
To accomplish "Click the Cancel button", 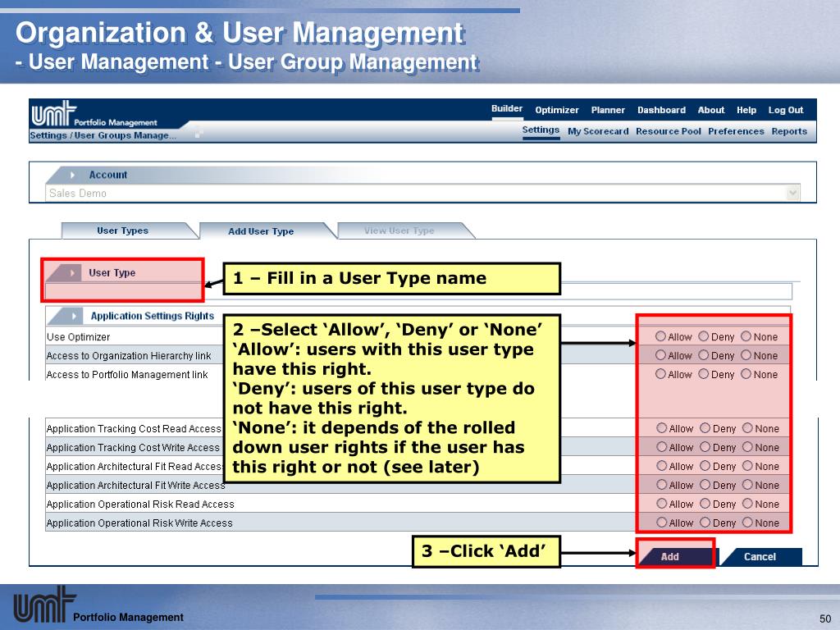I will (760, 557).
